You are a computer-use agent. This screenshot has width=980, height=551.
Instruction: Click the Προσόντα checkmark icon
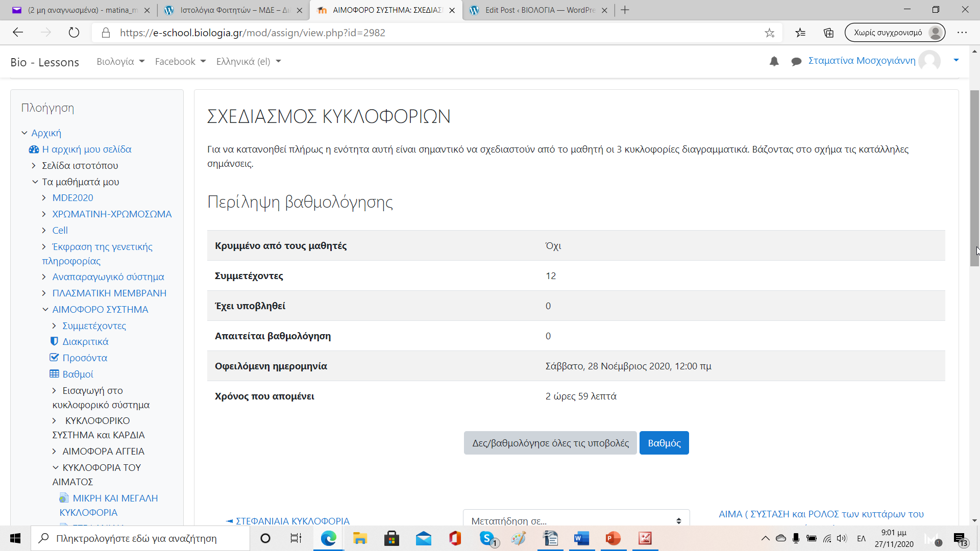coord(54,358)
